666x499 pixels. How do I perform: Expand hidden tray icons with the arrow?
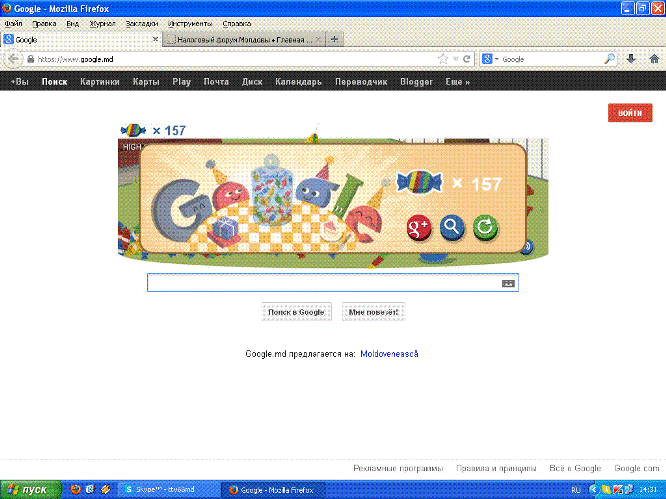[593, 490]
